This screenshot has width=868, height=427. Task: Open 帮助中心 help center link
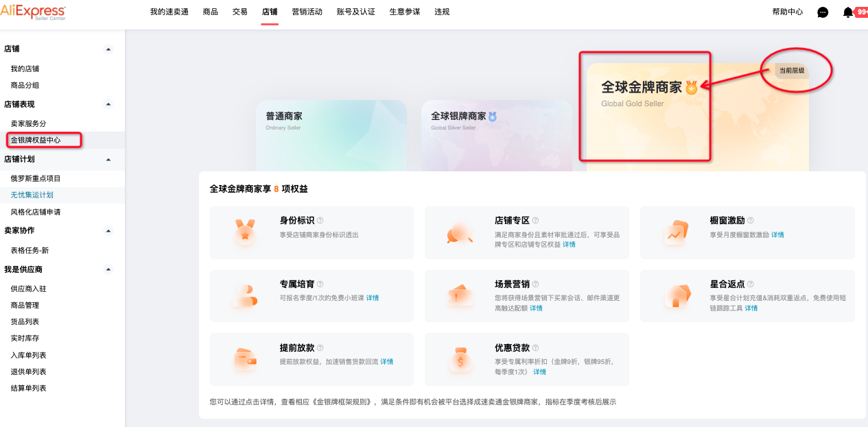(x=787, y=12)
